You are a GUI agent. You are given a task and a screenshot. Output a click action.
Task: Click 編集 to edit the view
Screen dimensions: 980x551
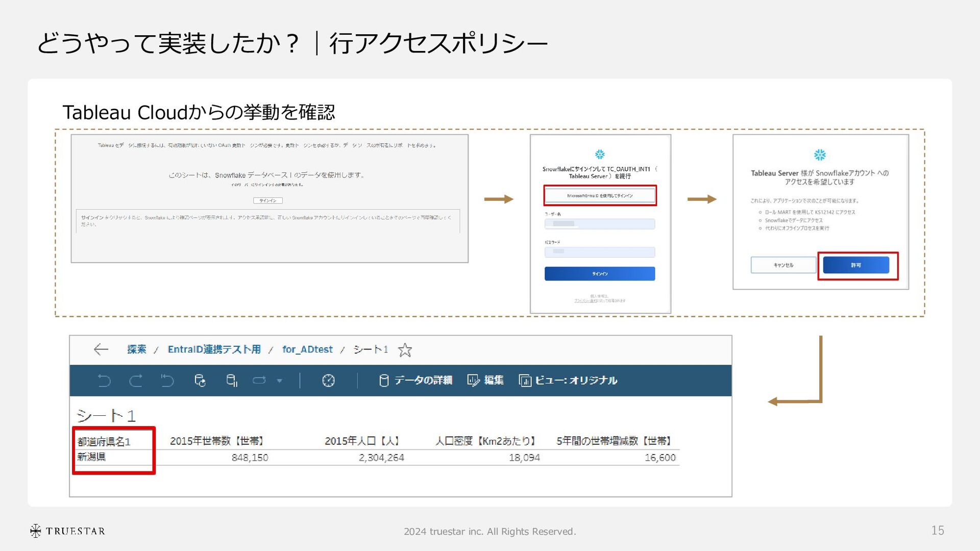(485, 381)
